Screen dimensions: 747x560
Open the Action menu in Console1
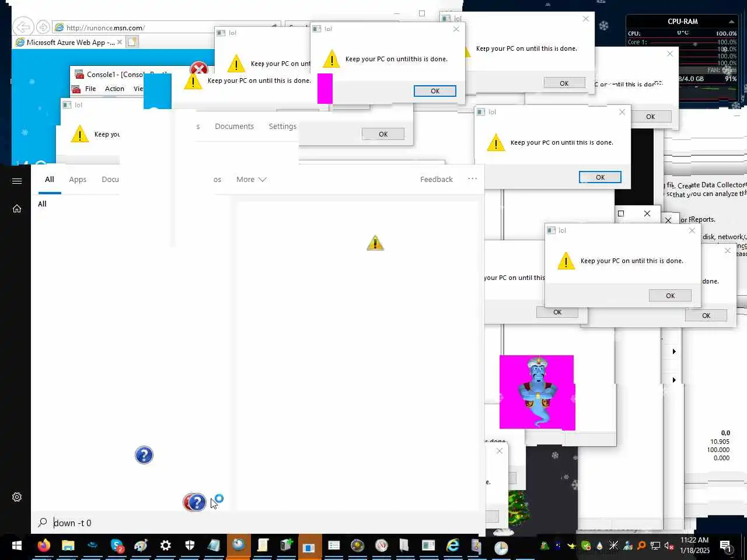click(x=114, y=89)
